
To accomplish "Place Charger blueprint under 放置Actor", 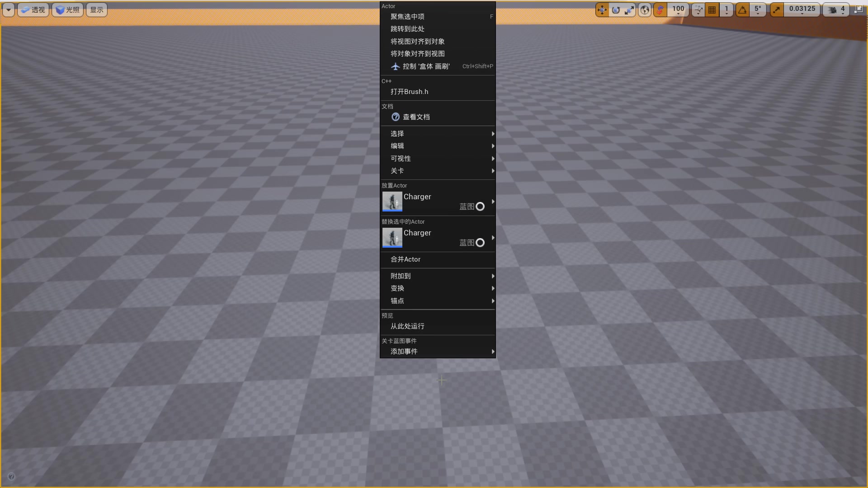I will [x=438, y=202].
